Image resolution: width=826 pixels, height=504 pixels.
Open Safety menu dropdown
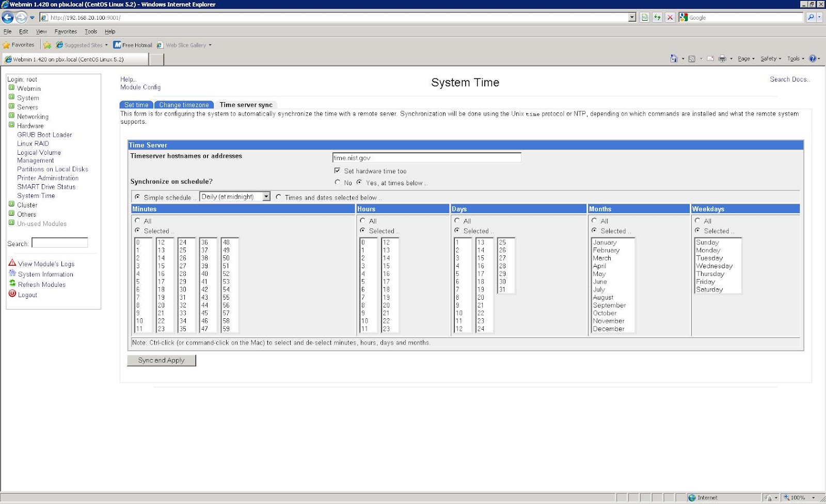771,59
